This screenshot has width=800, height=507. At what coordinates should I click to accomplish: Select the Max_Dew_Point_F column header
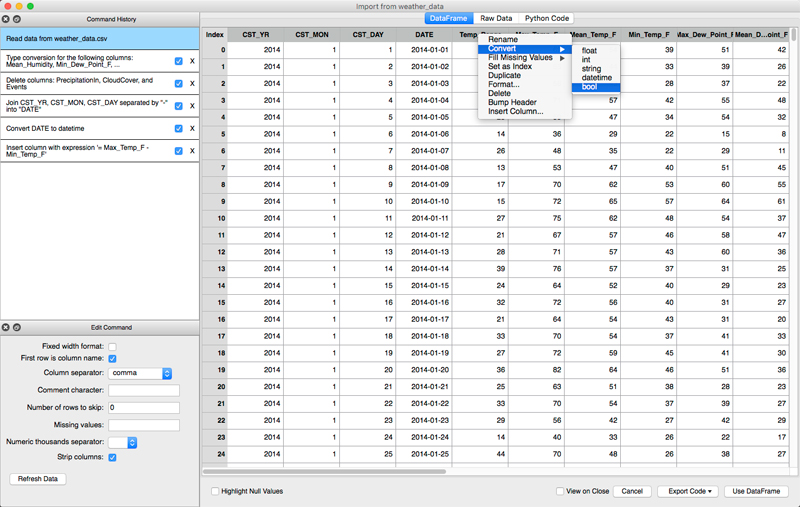pyautogui.click(x=705, y=35)
